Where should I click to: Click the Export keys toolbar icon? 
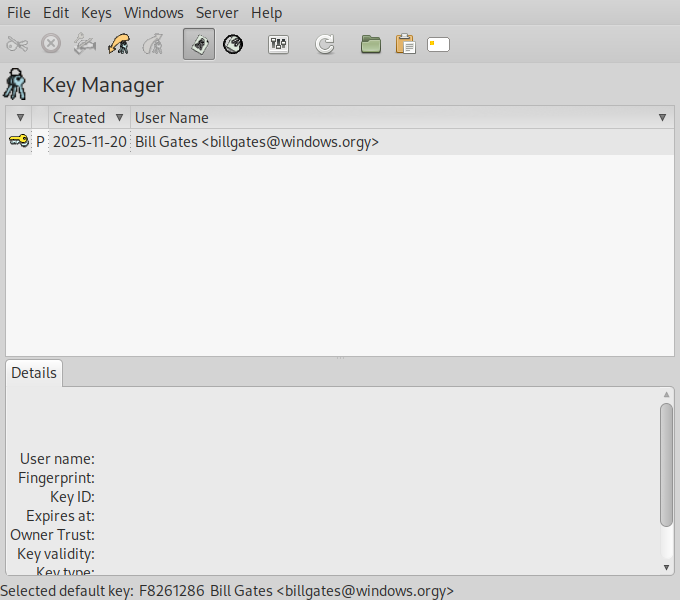pos(153,44)
